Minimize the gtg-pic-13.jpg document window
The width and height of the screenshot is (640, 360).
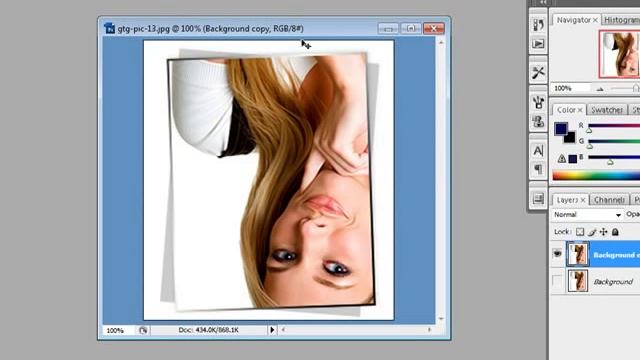pyautogui.click(x=388, y=29)
